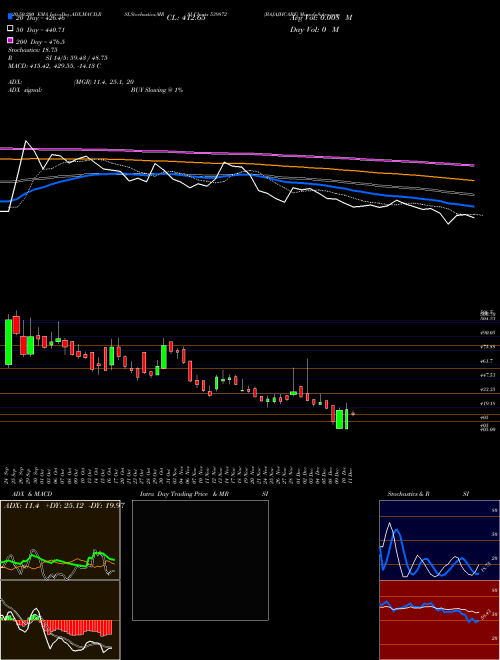This screenshot has width=500, height=660.
Task: Click the ADX line chart panel
Action: pyautogui.click(x=60, y=540)
